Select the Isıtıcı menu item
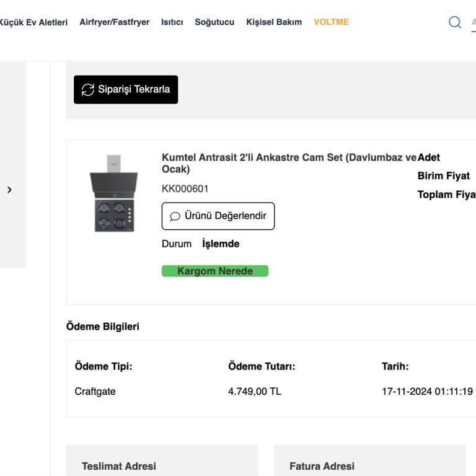476x476 pixels. coord(172,22)
